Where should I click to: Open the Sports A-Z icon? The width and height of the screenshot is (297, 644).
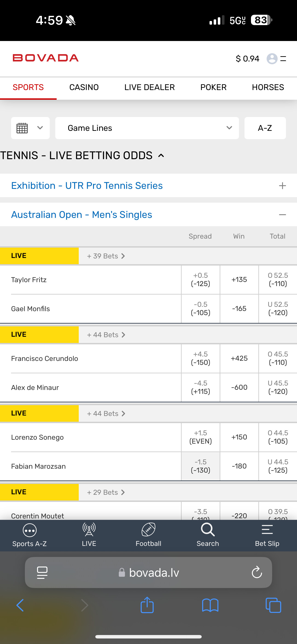[29, 530]
